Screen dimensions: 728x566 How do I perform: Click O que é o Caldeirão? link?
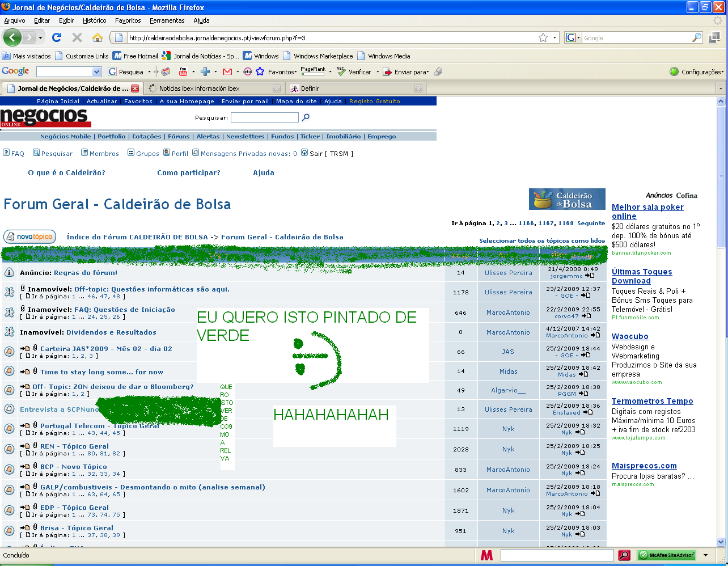coord(66,173)
